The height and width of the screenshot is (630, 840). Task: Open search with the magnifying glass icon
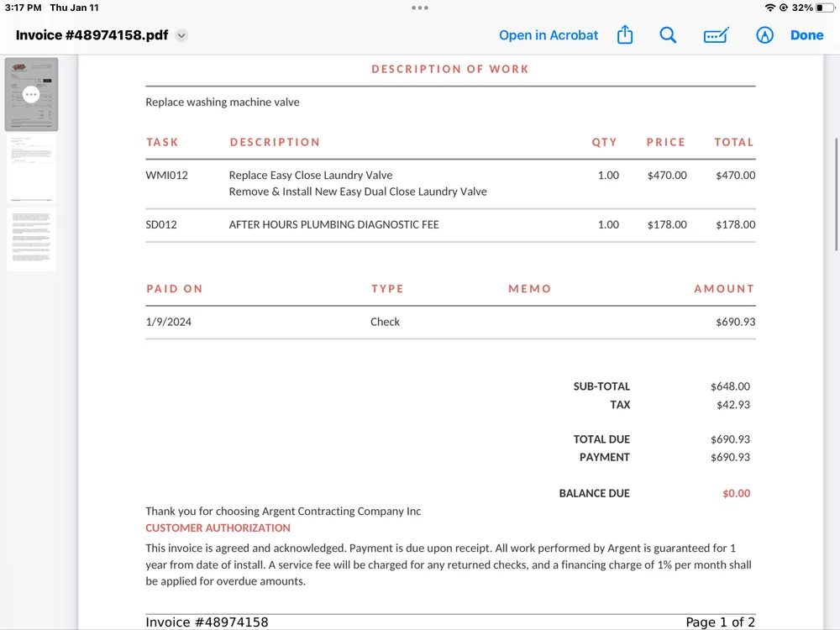pyautogui.click(x=668, y=35)
